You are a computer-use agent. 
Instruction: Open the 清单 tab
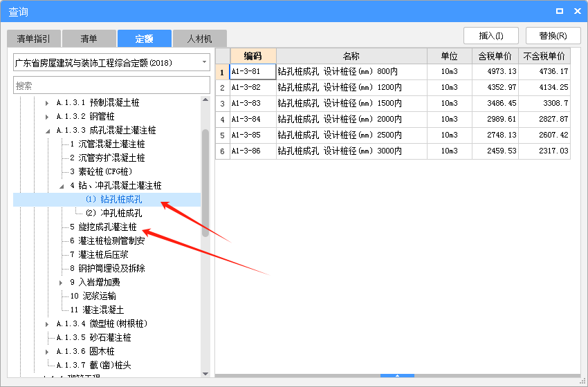coord(89,39)
